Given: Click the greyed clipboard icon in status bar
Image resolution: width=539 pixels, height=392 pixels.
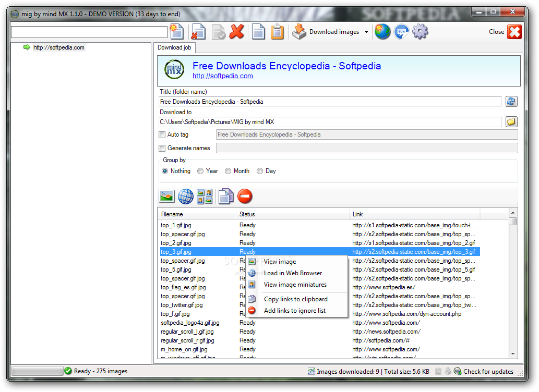Looking at the screenshot, I should point(438,371).
